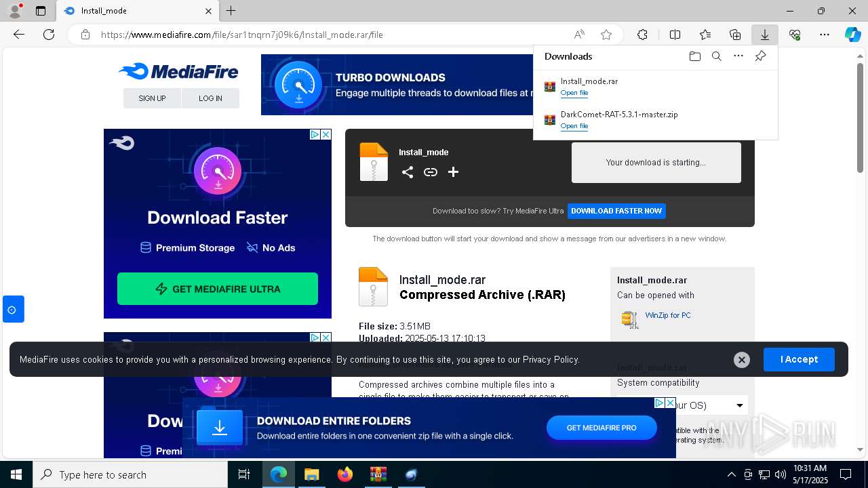Open downloads folder icon in Downloads panel
The width and height of the screenshot is (868, 488).
pyautogui.click(x=694, y=56)
